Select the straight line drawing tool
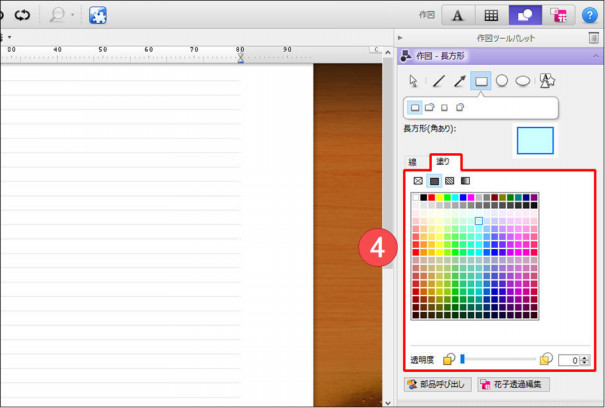This screenshot has width=605, height=408. [x=439, y=81]
